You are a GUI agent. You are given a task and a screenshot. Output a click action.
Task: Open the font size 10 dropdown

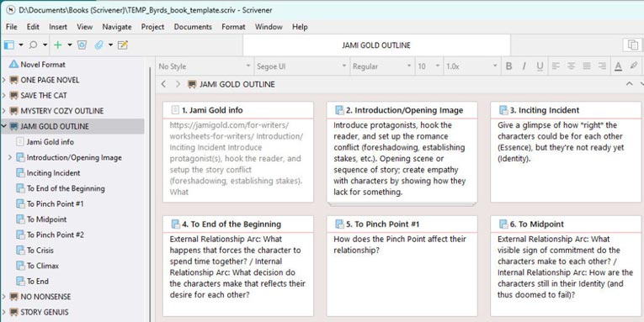click(x=428, y=66)
